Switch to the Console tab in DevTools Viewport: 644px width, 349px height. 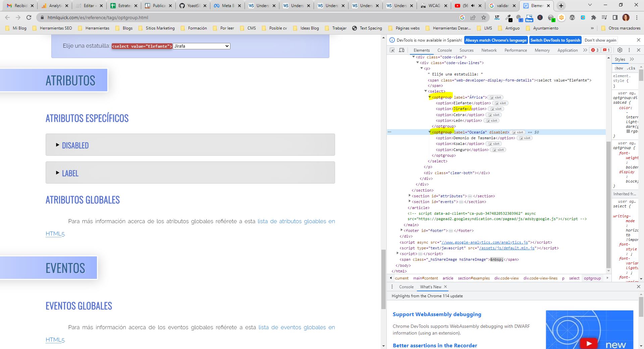[444, 50]
